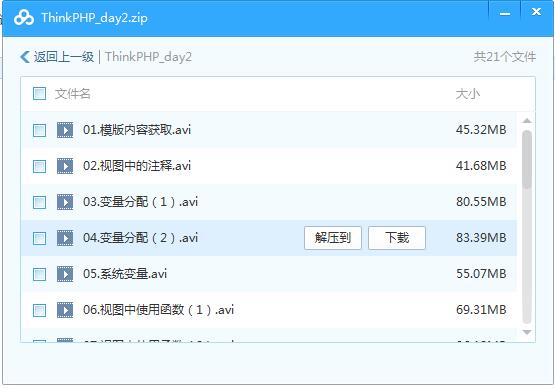Click the size value 55.07MB
The width and height of the screenshot is (555, 388).
[x=481, y=274]
